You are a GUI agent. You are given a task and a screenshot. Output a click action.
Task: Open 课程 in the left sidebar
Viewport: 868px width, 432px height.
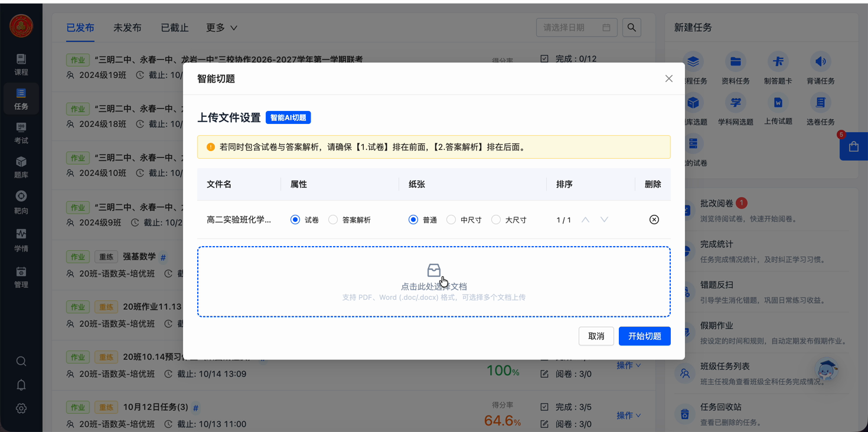tap(21, 64)
